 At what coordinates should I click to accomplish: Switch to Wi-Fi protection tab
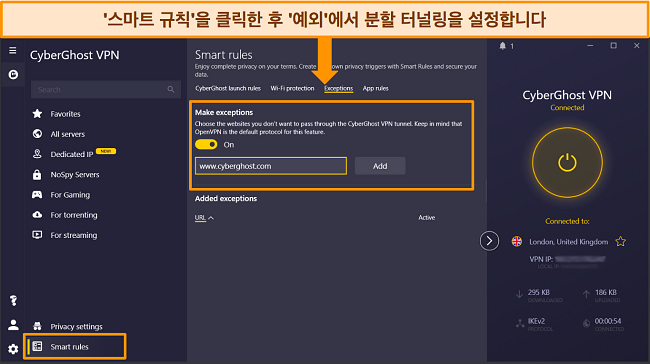292,88
